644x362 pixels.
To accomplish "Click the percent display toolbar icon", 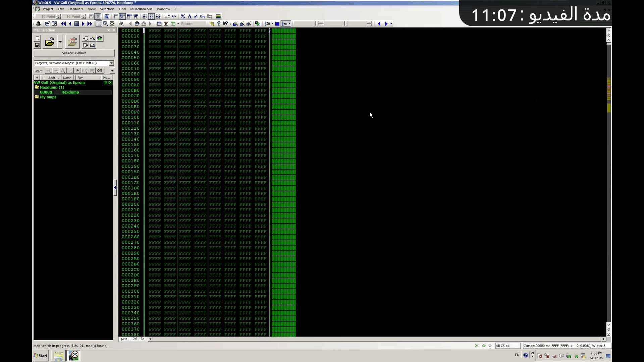I will coord(182,16).
